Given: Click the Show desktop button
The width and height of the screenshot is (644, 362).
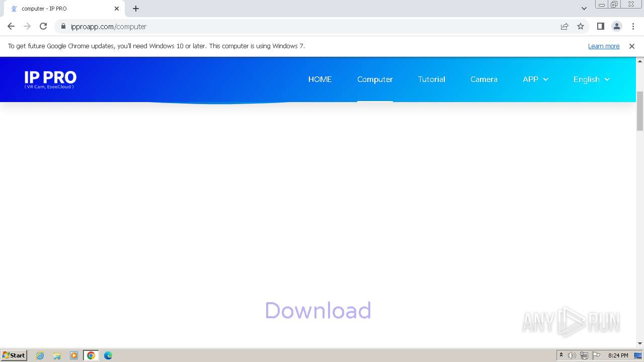Looking at the screenshot, I should tap(639, 355).
